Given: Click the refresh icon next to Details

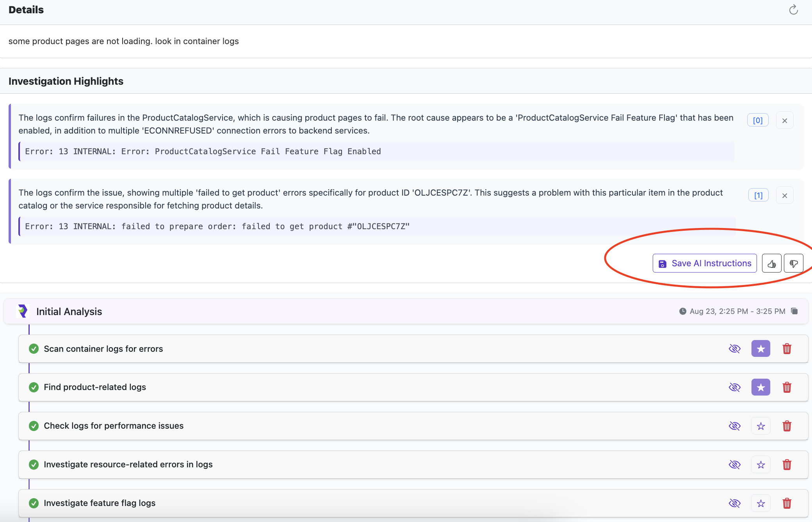Looking at the screenshot, I should (x=793, y=10).
